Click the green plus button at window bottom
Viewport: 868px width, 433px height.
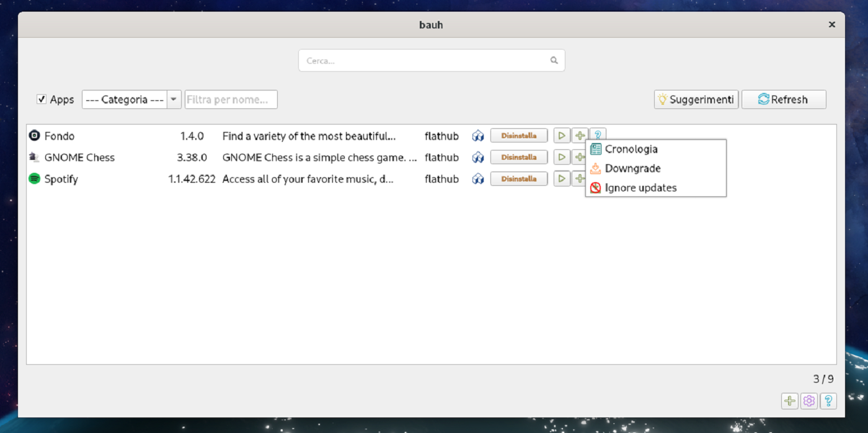789,401
